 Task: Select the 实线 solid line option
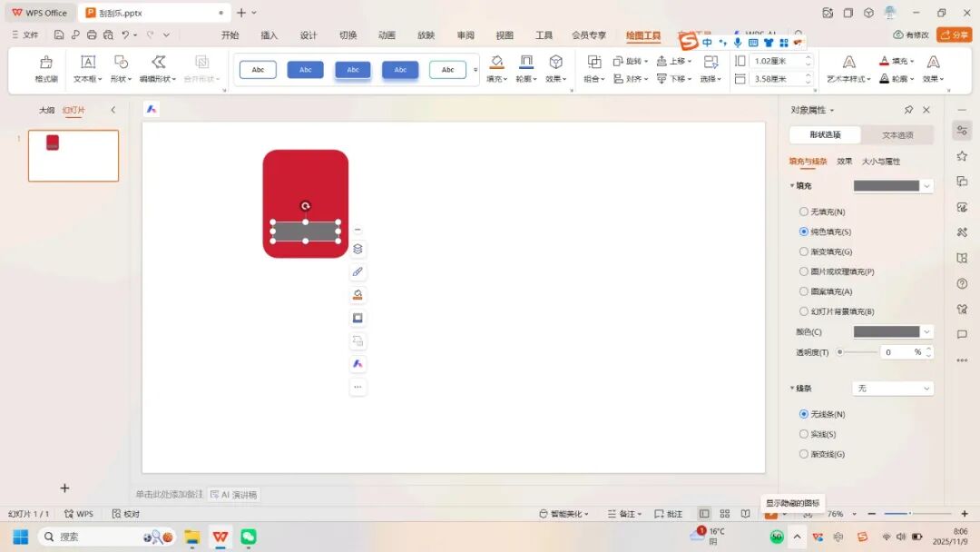803,433
